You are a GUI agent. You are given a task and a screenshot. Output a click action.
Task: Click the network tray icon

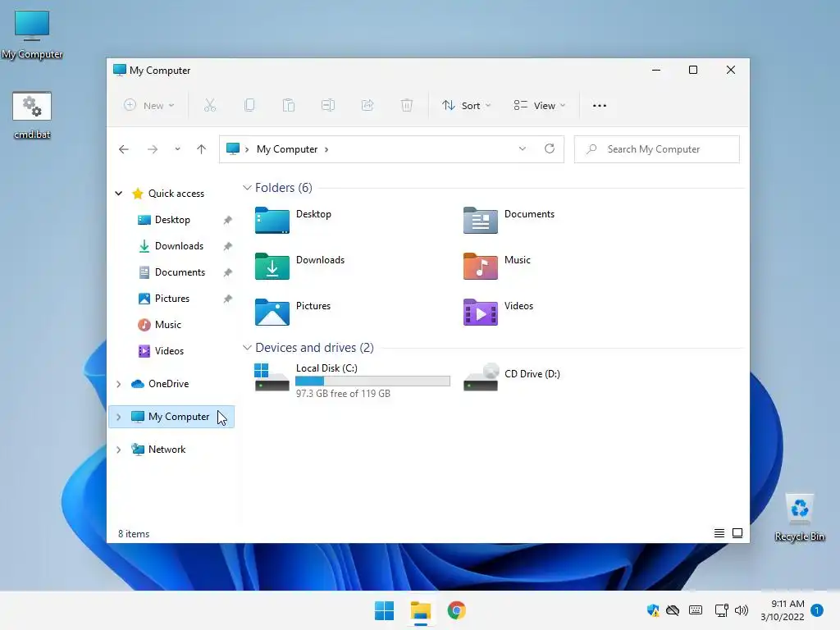pyautogui.click(x=721, y=610)
